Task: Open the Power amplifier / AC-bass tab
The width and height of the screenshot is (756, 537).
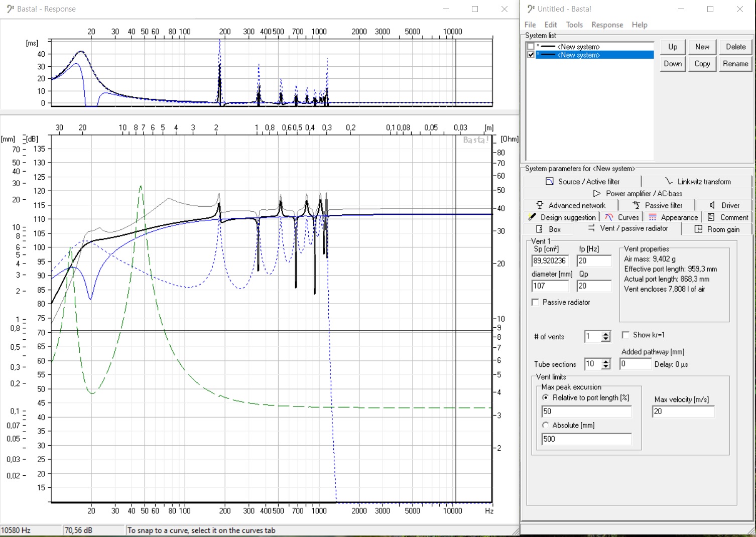Action: [x=638, y=193]
